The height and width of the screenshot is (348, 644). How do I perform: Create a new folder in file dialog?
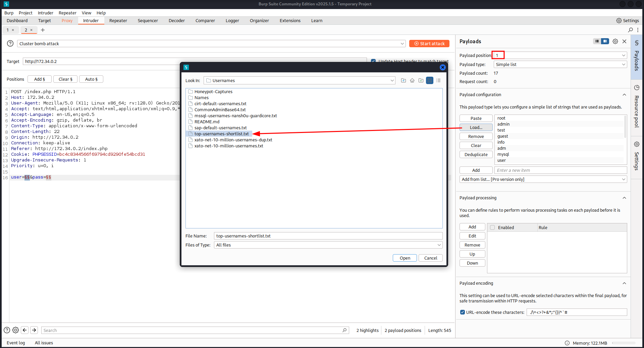coord(421,80)
